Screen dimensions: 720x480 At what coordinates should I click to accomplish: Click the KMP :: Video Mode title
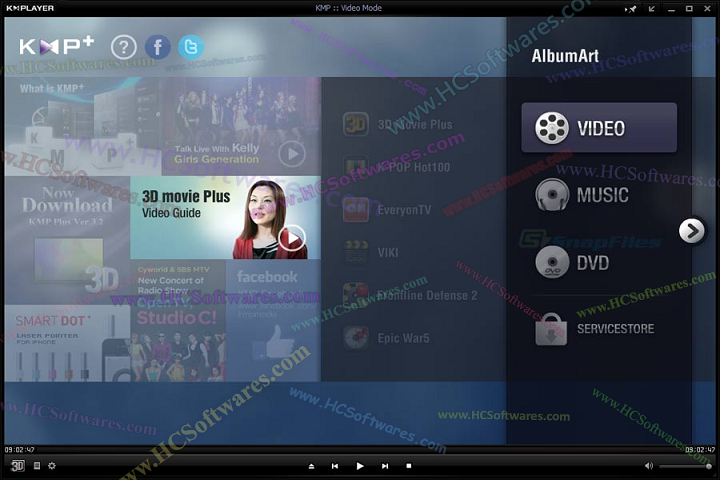tap(349, 8)
